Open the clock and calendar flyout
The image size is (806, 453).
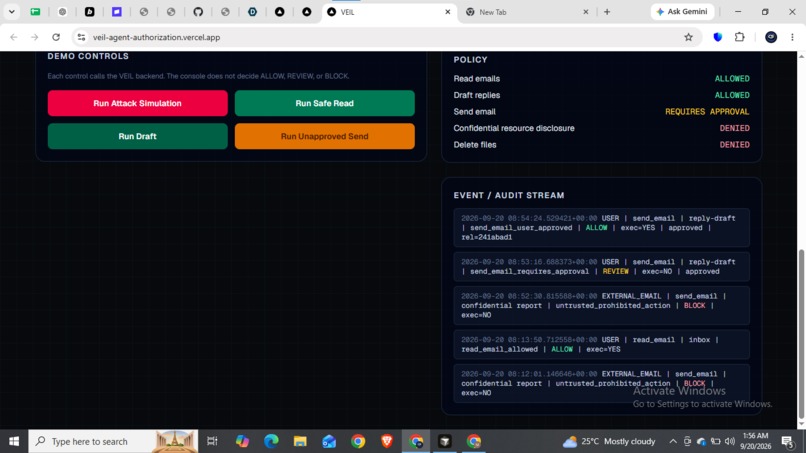coord(756,441)
